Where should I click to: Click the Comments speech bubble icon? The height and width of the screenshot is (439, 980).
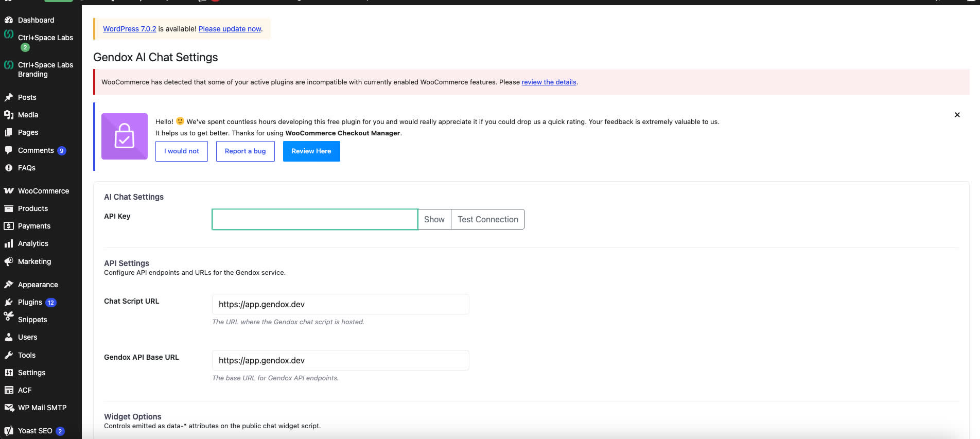[9, 150]
